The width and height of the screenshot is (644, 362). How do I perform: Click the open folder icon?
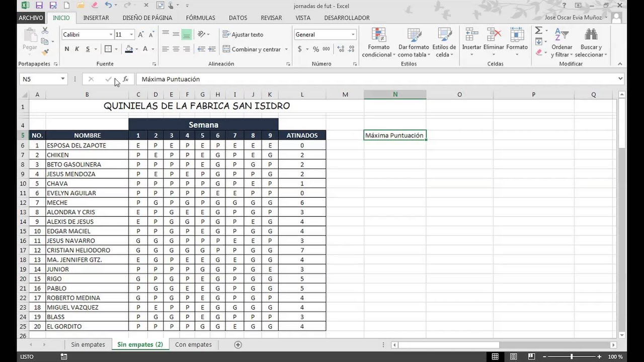pos(80,6)
